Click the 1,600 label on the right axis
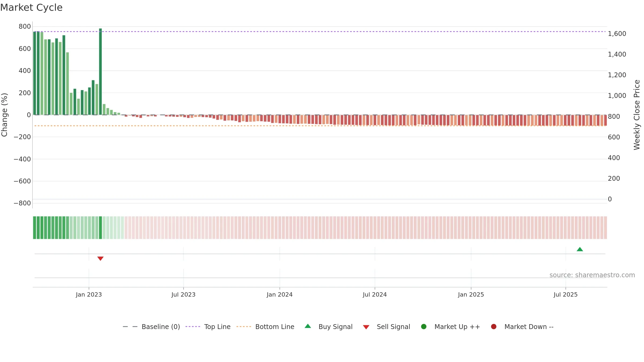Screen dimensions: 644x362 coord(617,34)
